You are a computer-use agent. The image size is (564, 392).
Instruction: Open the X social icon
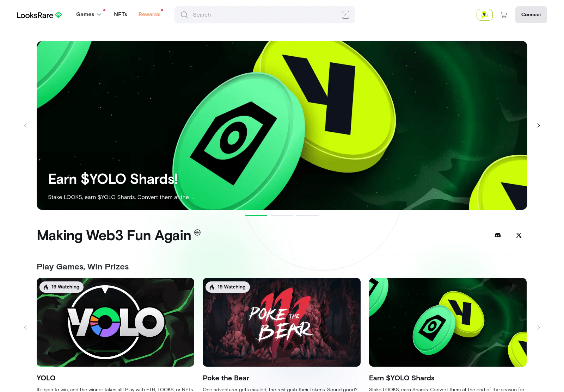coord(519,235)
